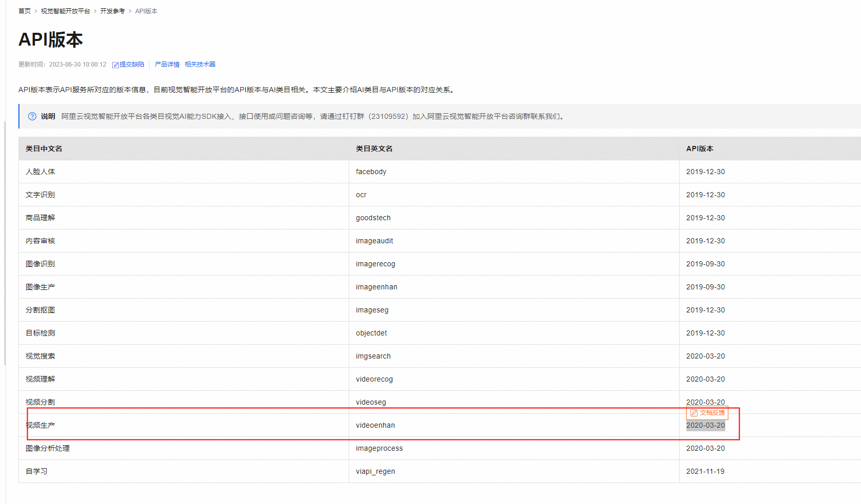Click the ocr cell
The height and width of the screenshot is (504, 861).
(514, 195)
